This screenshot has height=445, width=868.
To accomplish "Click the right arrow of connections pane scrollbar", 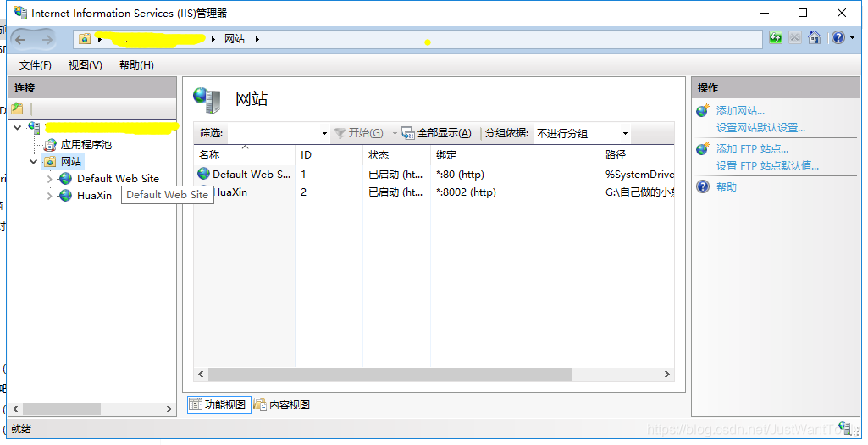I will coord(169,409).
